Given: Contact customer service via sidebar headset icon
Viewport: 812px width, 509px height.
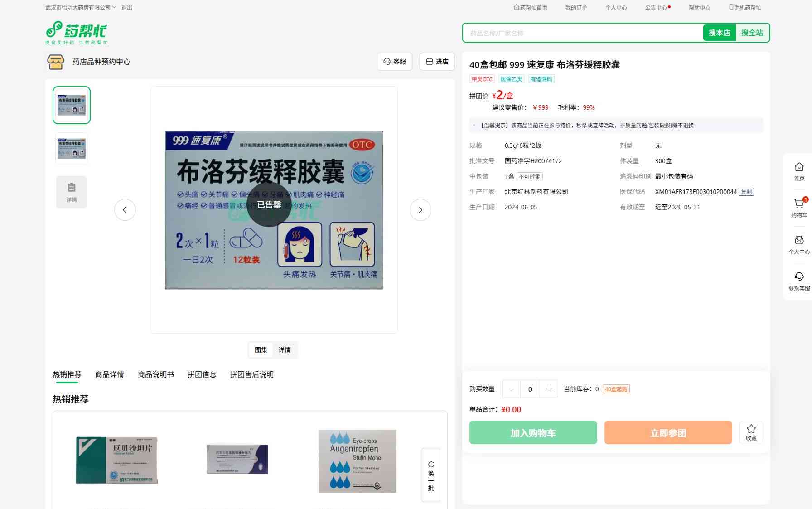Looking at the screenshot, I should (x=799, y=281).
